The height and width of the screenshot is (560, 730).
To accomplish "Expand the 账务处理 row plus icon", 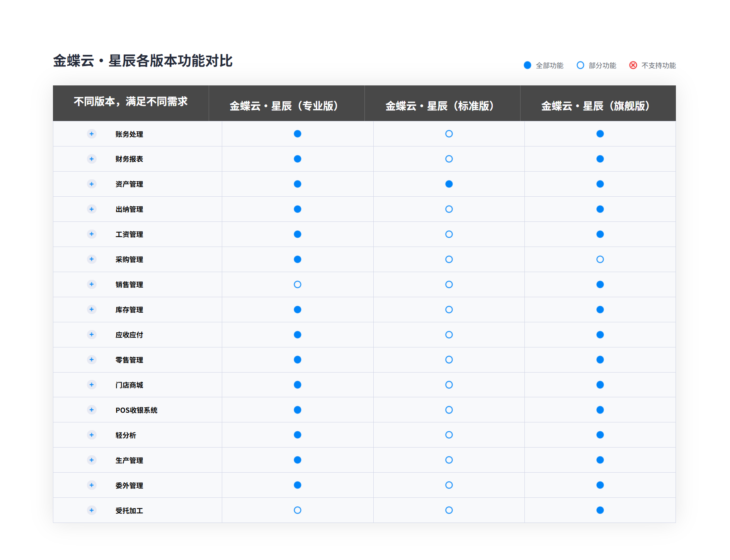I will 92,134.
